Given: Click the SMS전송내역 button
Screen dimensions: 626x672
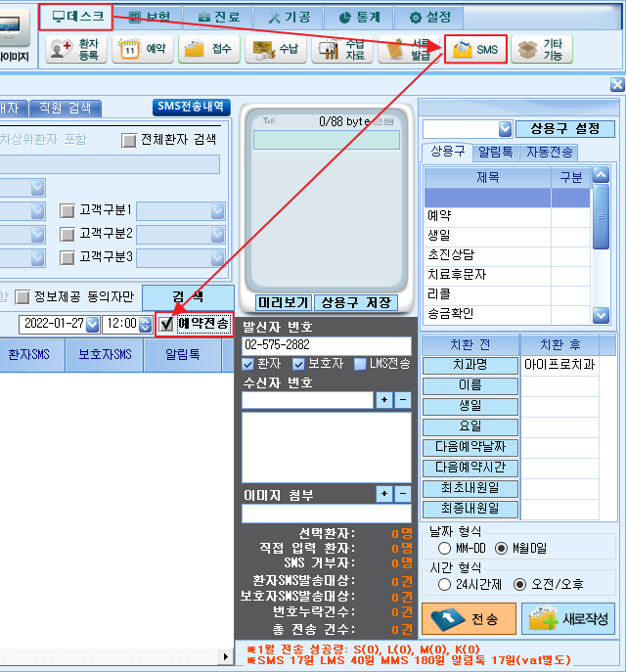Looking at the screenshot, I should tap(191, 108).
